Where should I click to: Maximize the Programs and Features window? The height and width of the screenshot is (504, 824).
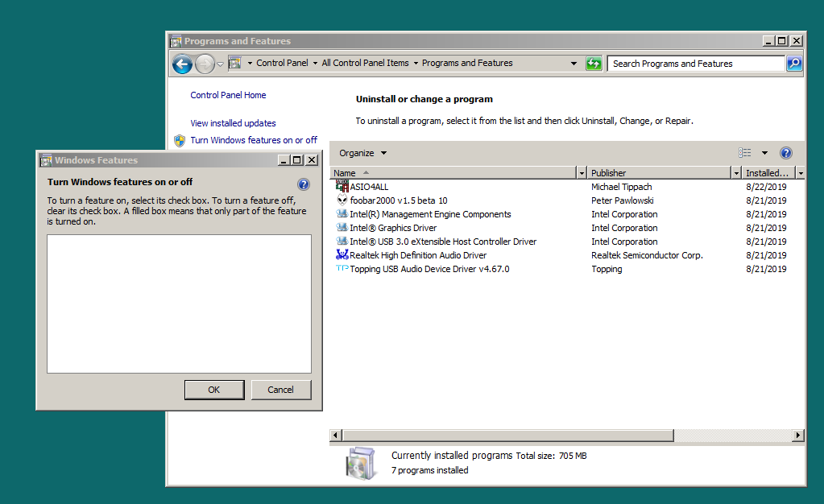782,41
